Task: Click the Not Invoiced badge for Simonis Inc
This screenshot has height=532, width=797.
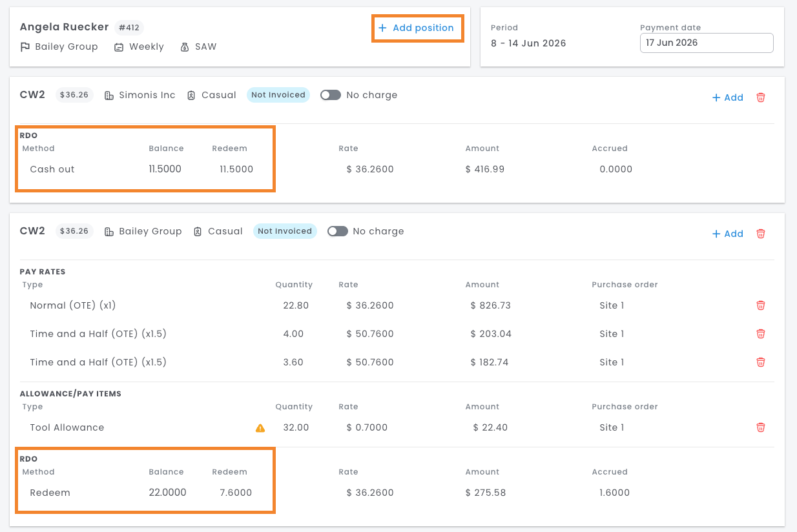Action: click(278, 95)
